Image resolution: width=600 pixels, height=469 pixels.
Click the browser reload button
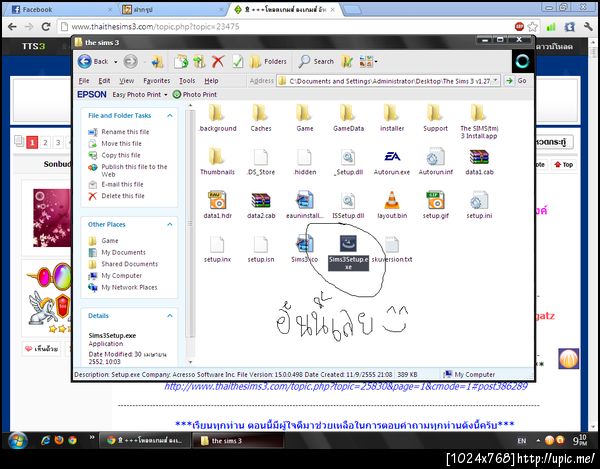pyautogui.click(x=46, y=26)
